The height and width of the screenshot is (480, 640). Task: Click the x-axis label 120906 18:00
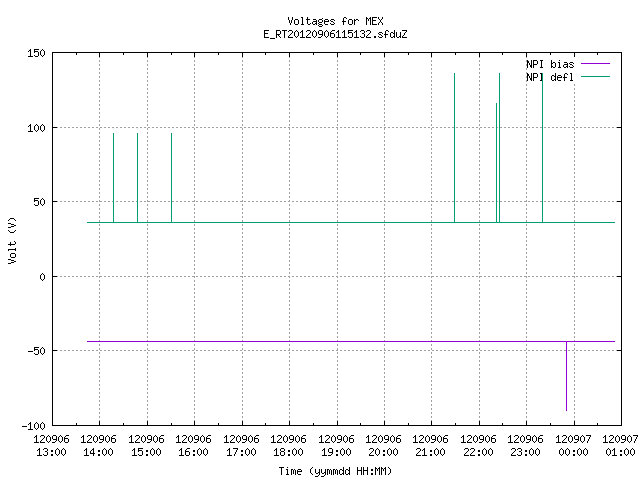[x=289, y=446]
